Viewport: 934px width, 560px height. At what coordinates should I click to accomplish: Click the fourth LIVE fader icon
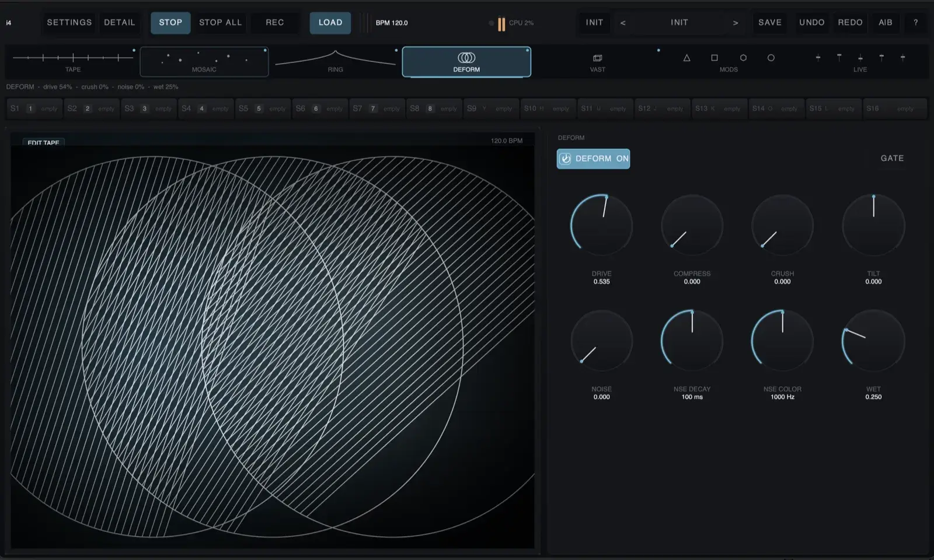pos(881,58)
